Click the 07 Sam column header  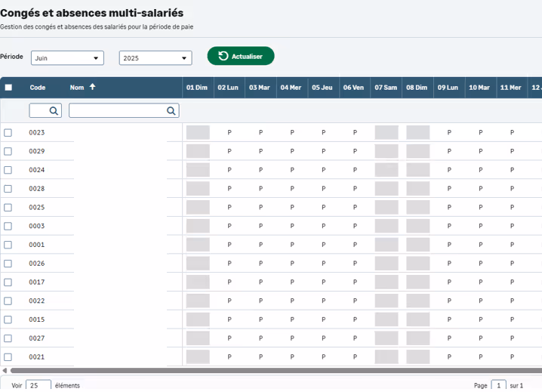(x=386, y=88)
